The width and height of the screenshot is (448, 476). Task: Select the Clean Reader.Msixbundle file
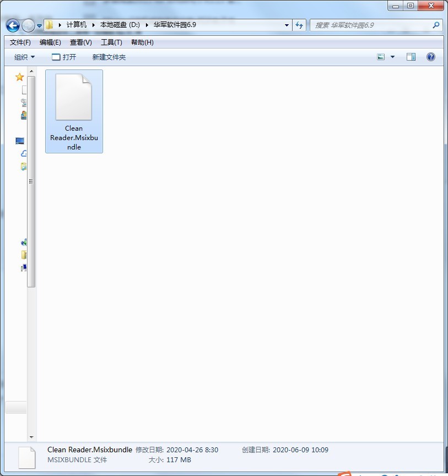point(74,111)
